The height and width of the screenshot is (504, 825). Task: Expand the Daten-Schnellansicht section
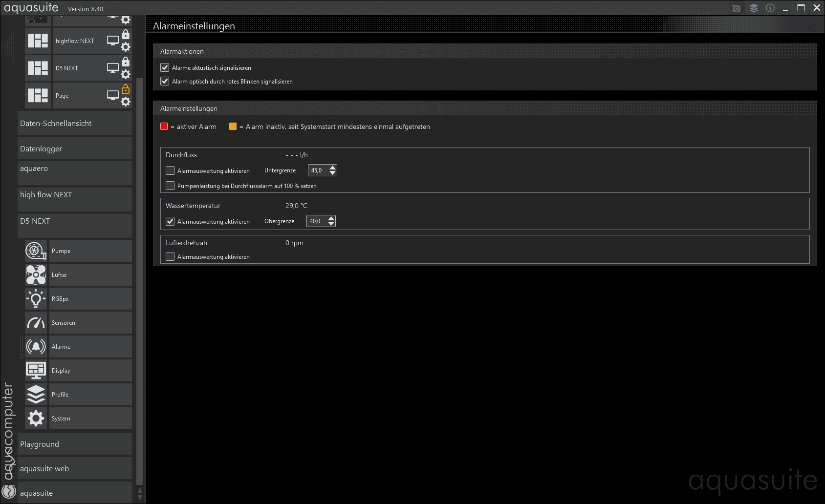pyautogui.click(x=75, y=123)
